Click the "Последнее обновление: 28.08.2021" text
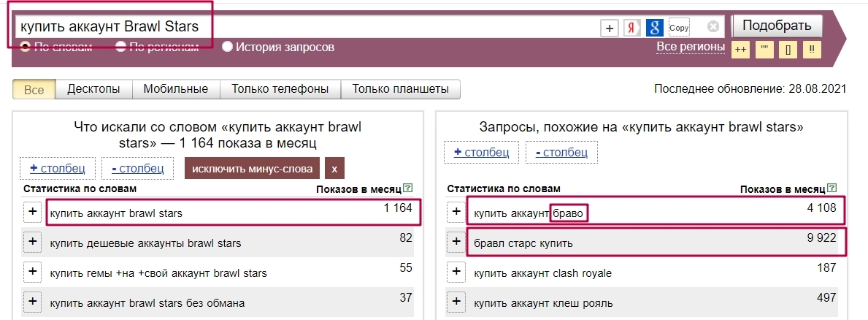868x320 pixels. [x=750, y=88]
